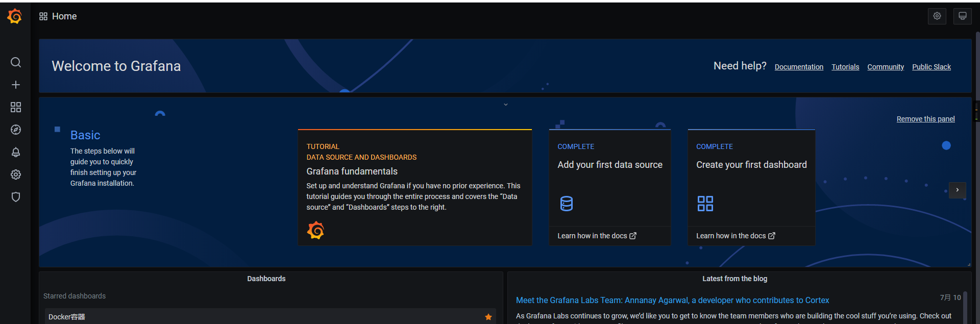Open the Add your first data source card
The width and height of the screenshot is (980, 324).
click(x=610, y=187)
